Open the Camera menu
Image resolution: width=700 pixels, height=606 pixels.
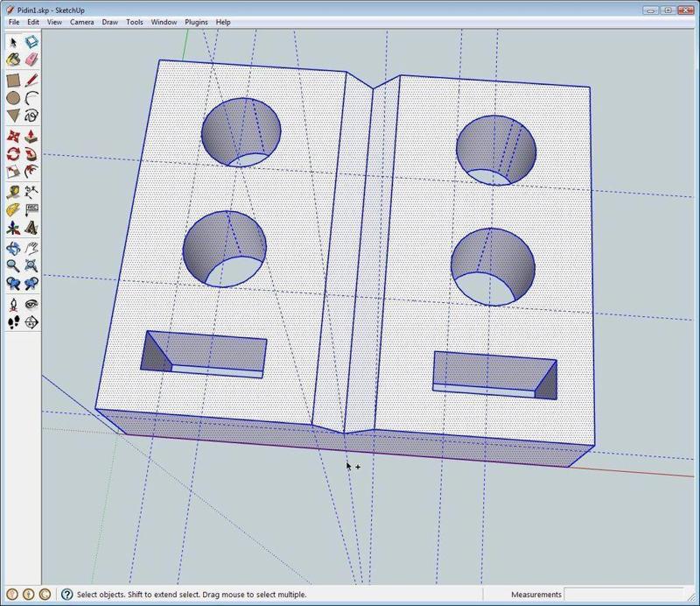81,22
